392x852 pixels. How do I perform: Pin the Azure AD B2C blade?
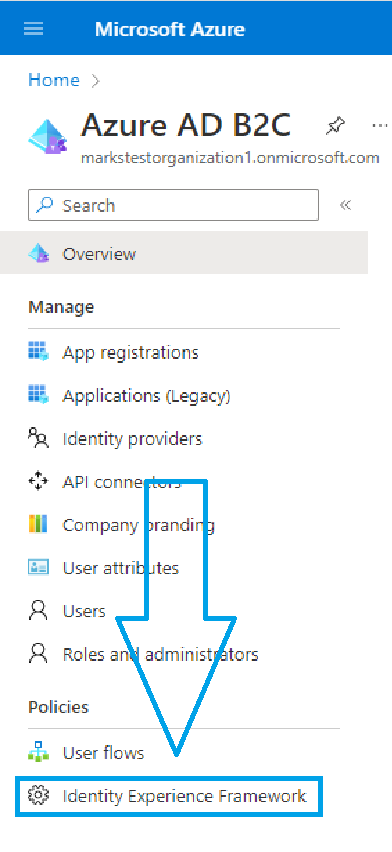335,127
